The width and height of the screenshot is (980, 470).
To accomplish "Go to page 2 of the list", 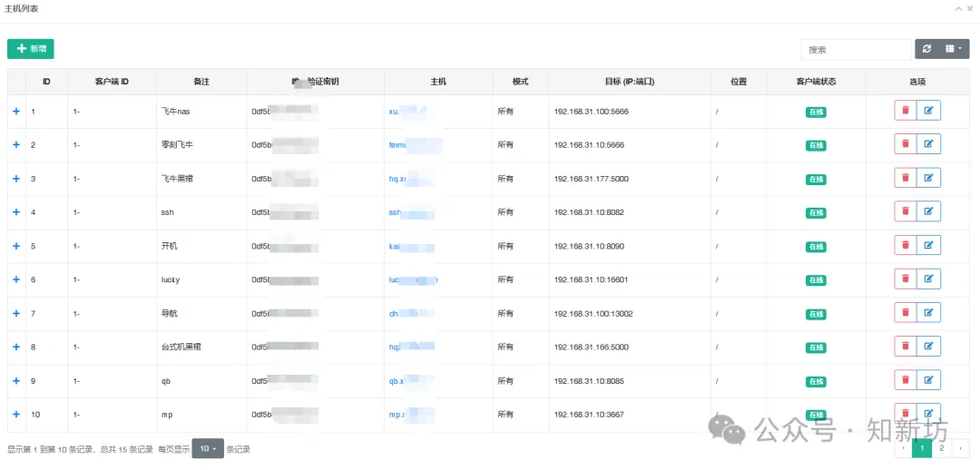I will (x=942, y=448).
